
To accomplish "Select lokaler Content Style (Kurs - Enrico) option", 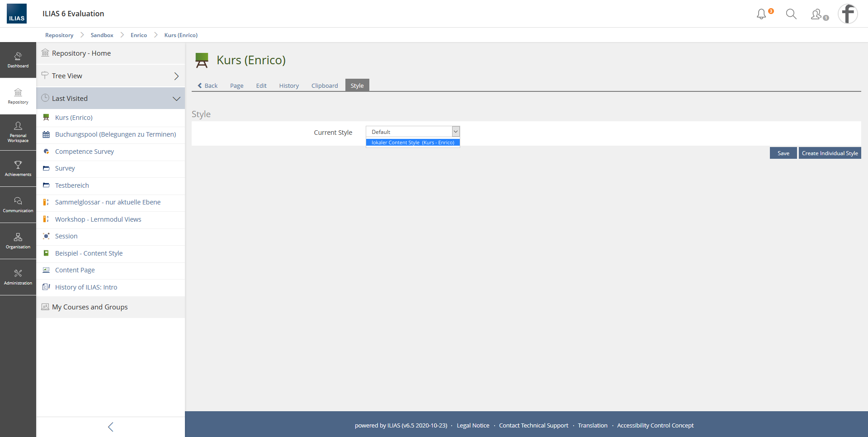I will click(412, 142).
